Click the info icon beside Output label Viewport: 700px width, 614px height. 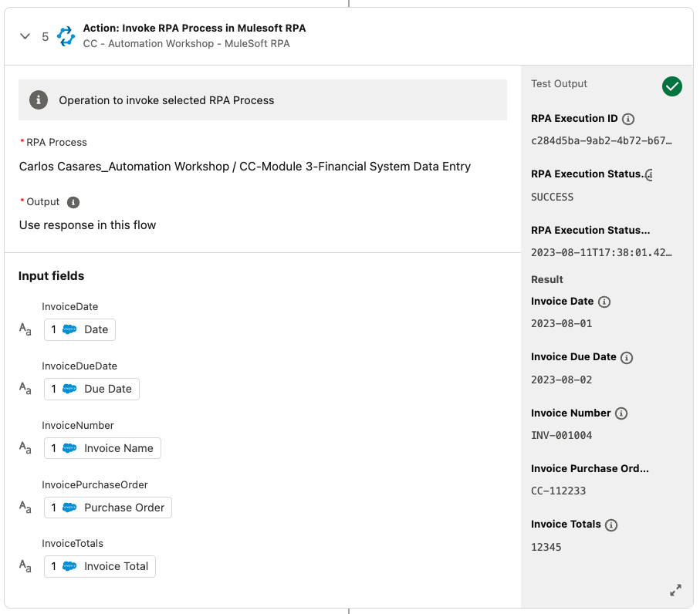pos(73,202)
